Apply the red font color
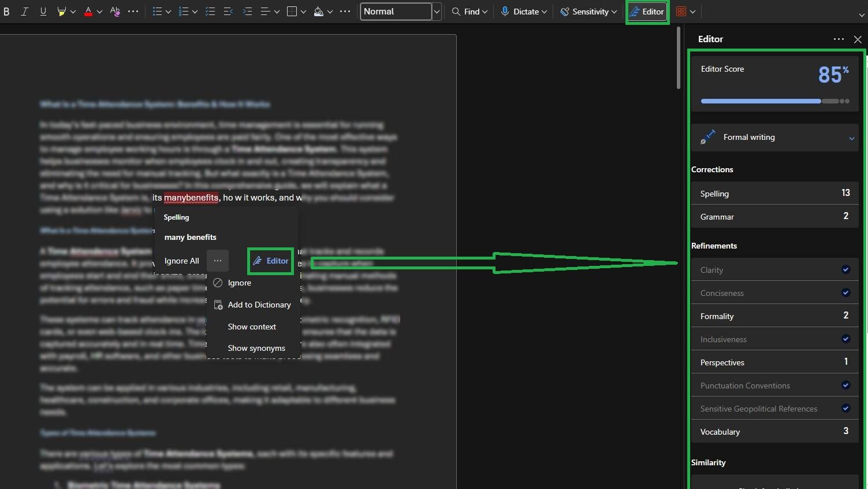The image size is (868, 489). [88, 12]
